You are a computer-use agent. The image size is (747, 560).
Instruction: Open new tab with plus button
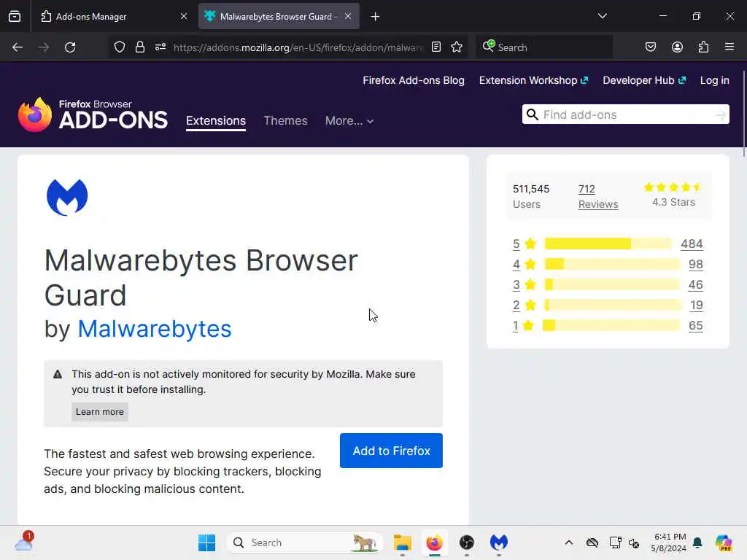375,17
